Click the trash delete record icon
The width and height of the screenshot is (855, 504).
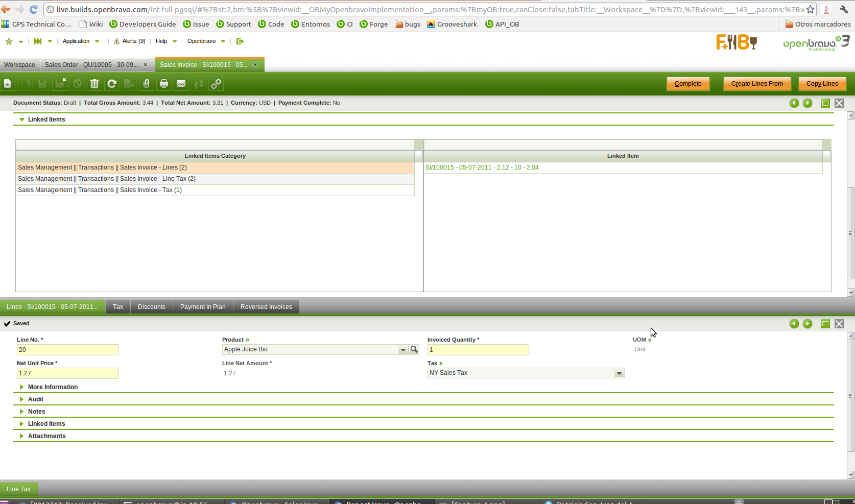[x=94, y=84]
